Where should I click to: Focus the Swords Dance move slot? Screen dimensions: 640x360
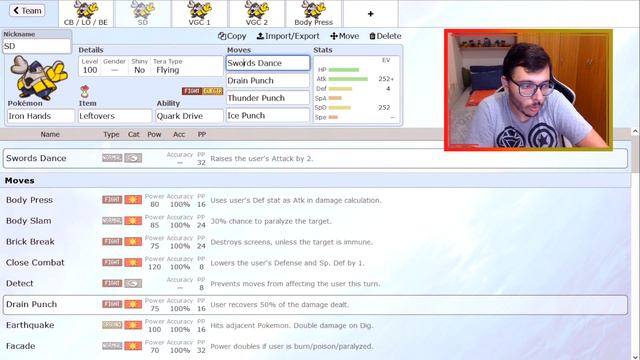268,63
